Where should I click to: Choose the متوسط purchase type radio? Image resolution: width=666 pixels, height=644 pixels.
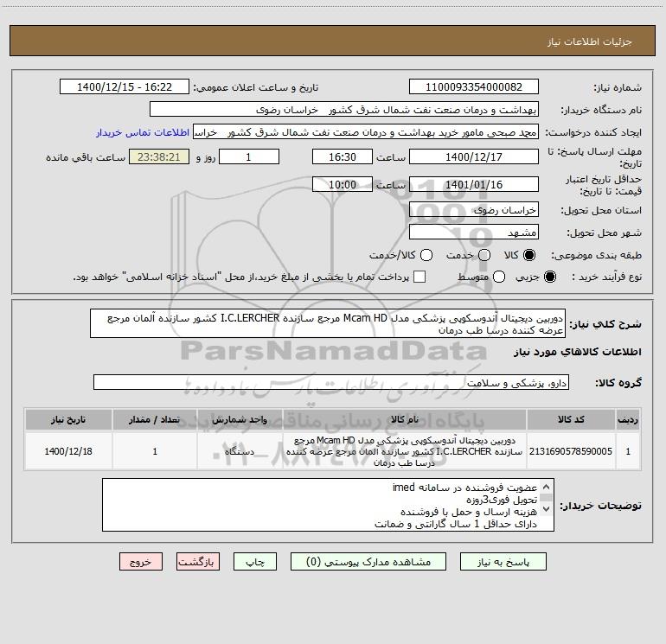499,277
